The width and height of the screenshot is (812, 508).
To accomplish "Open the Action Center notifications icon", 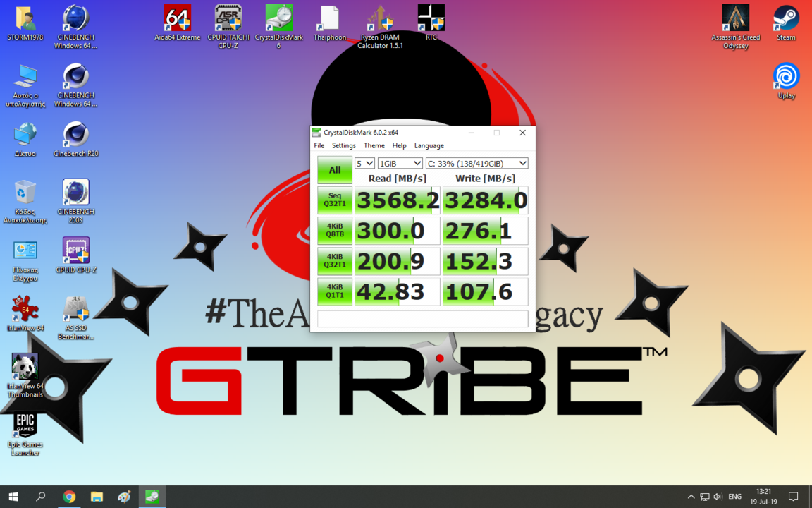I will tap(793, 497).
